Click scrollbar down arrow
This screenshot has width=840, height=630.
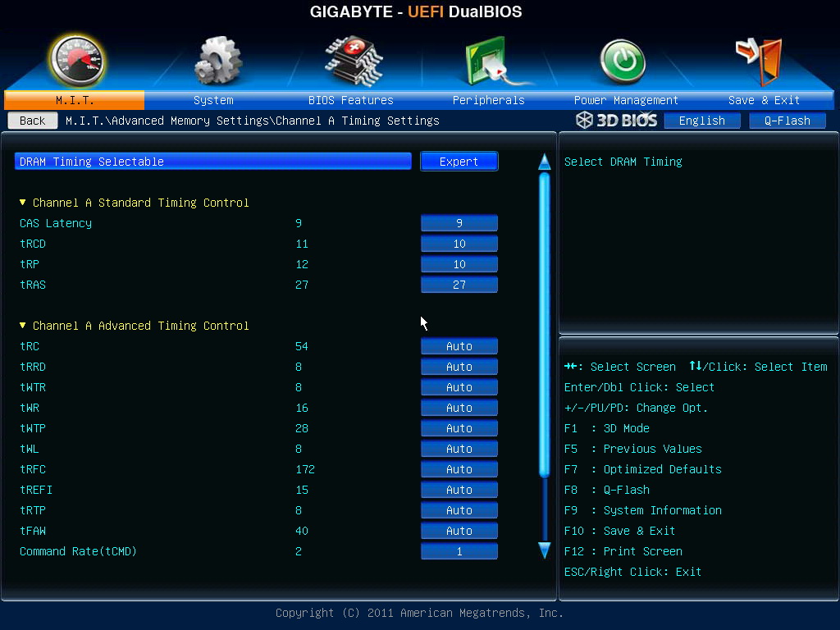point(545,550)
